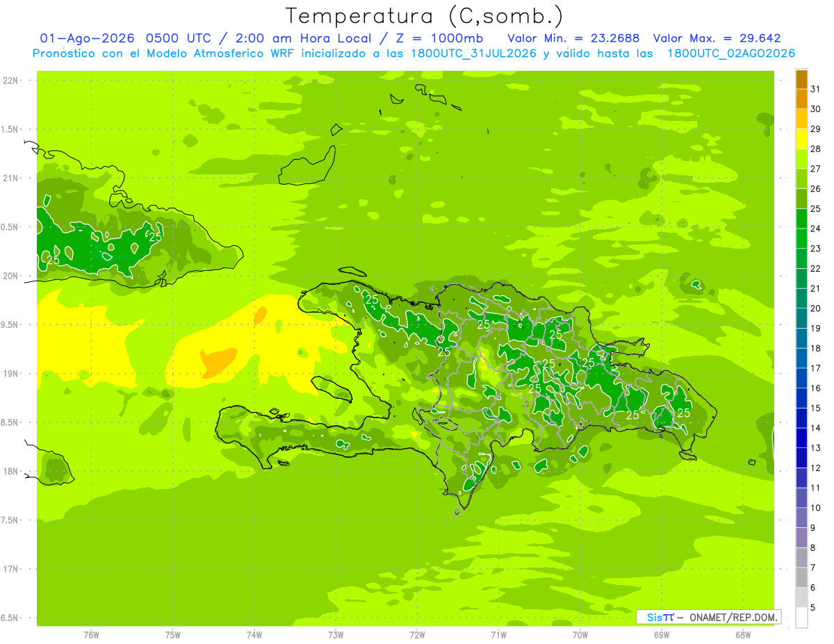
Task: Click the legend value '8'
Action: pos(813,547)
